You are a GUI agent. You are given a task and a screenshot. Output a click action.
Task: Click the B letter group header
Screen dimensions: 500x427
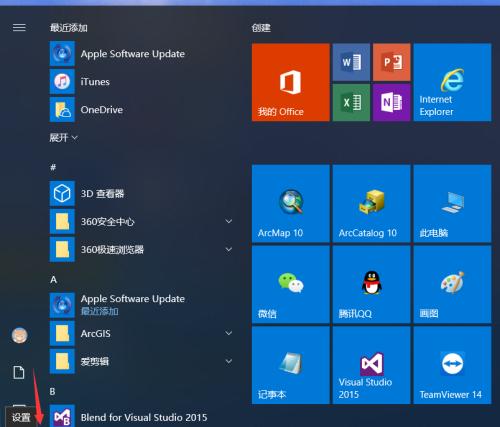53,391
